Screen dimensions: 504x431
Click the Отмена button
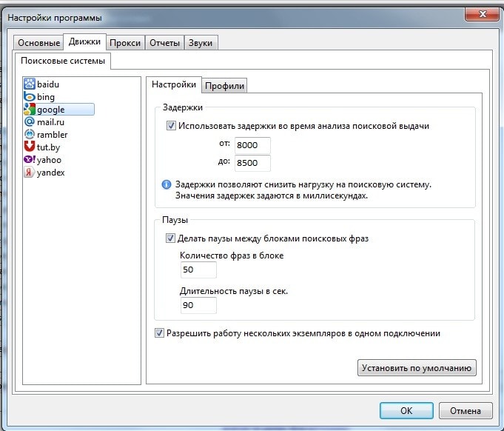click(465, 410)
